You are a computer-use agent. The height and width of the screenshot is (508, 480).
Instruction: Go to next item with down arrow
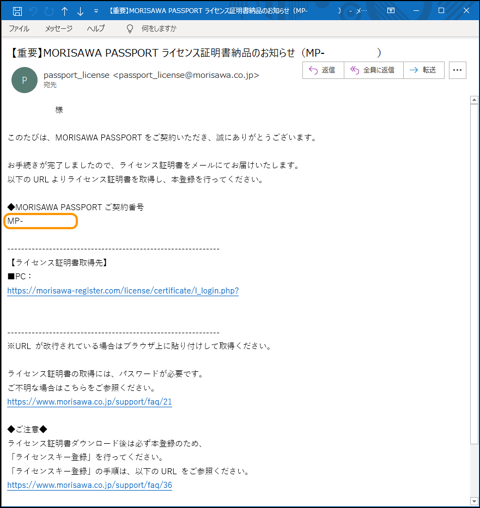80,11
